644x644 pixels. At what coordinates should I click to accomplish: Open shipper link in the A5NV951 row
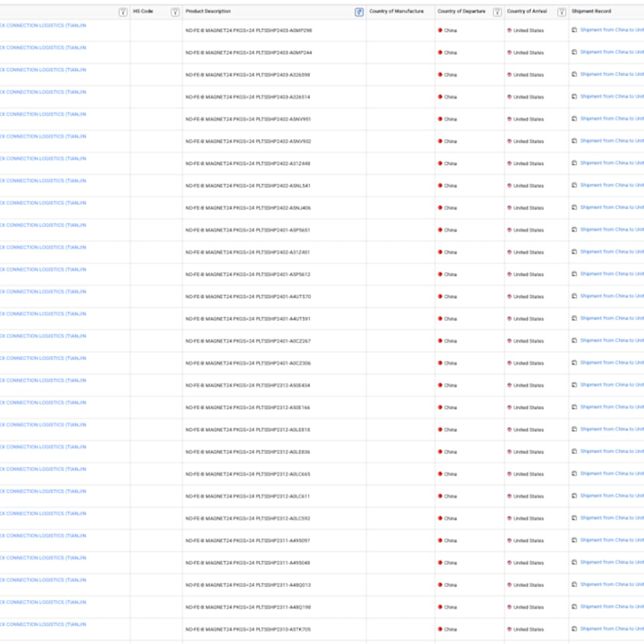(x=43, y=114)
